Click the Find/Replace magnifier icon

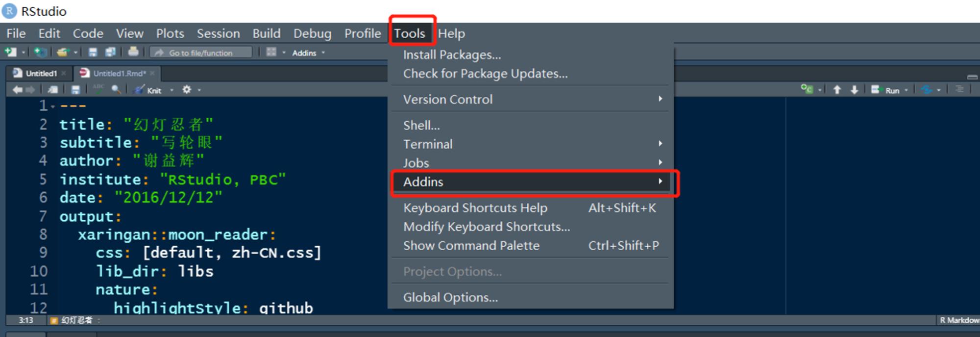pos(116,89)
